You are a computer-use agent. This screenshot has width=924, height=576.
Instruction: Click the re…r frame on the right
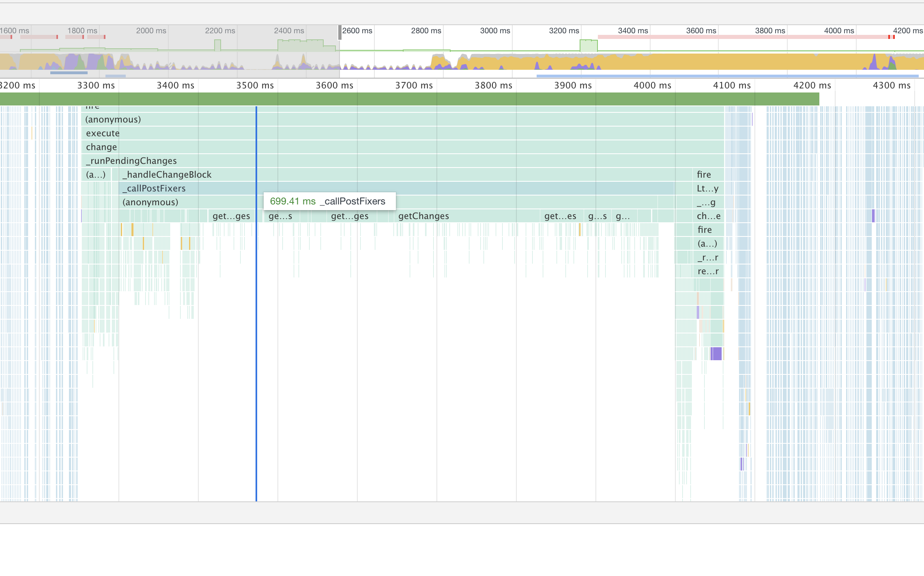[x=708, y=271]
